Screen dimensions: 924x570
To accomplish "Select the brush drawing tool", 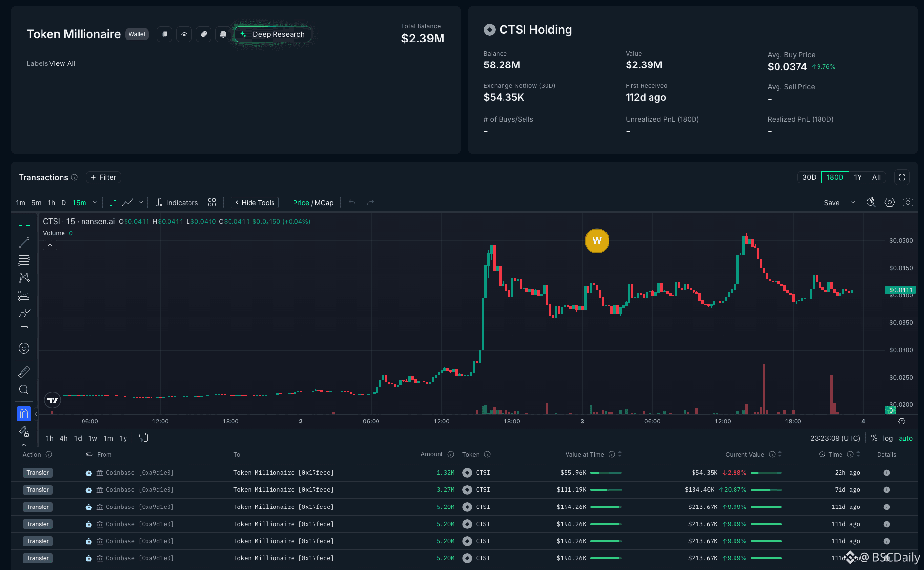I will coord(24,313).
